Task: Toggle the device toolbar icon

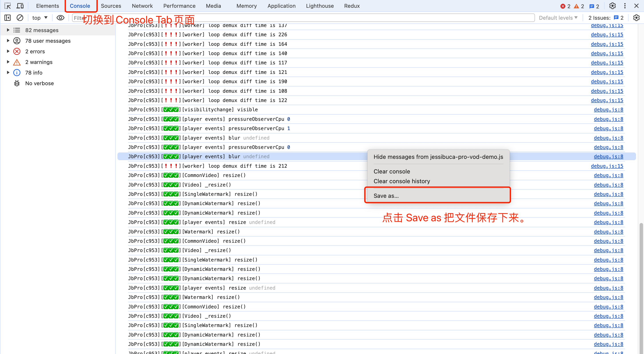Action: click(x=20, y=6)
